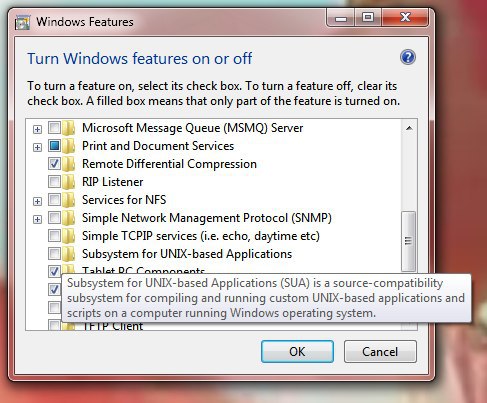
Task: Select 'Simple TCPIP services' row text
Action: pos(201,236)
